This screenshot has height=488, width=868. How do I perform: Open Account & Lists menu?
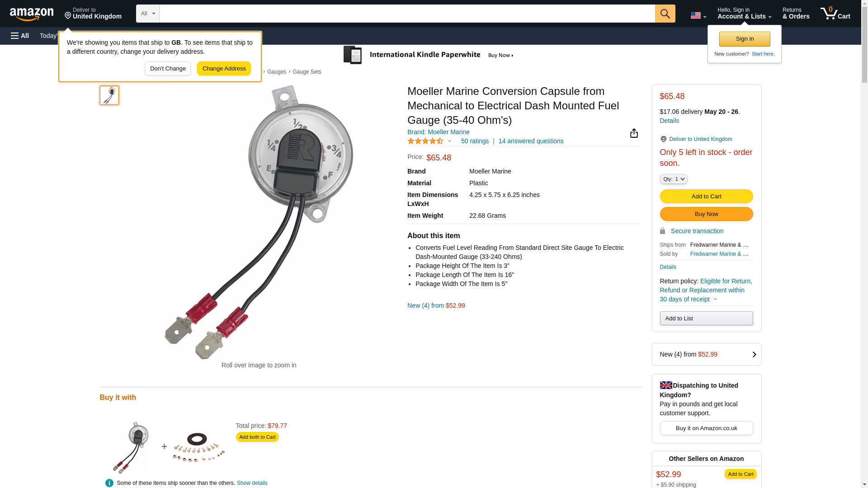[744, 14]
